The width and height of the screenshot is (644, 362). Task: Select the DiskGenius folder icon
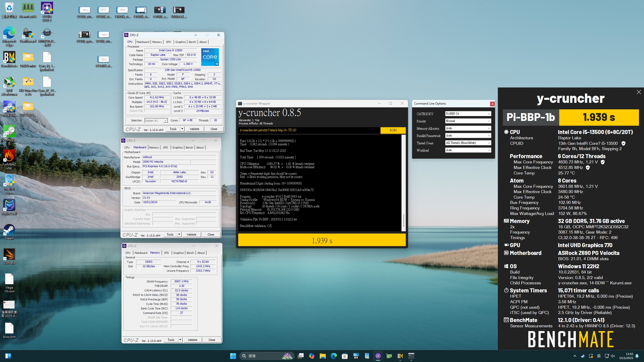(28, 59)
